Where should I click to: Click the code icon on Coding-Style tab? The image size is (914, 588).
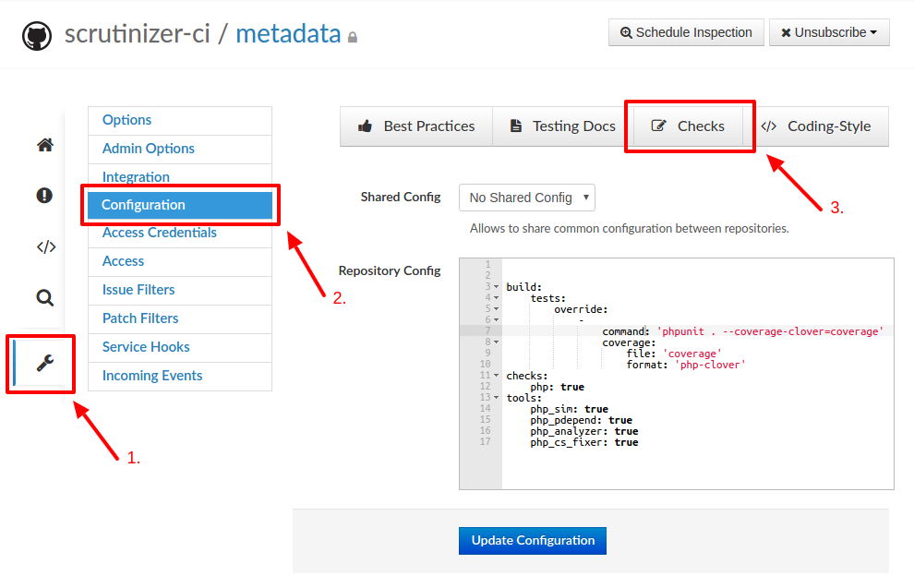click(x=769, y=126)
